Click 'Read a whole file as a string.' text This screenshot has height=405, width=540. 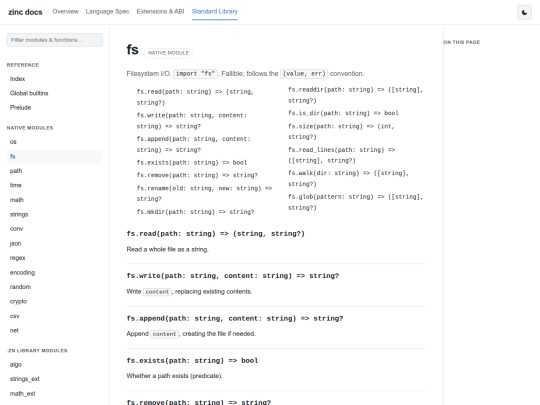[167, 249]
